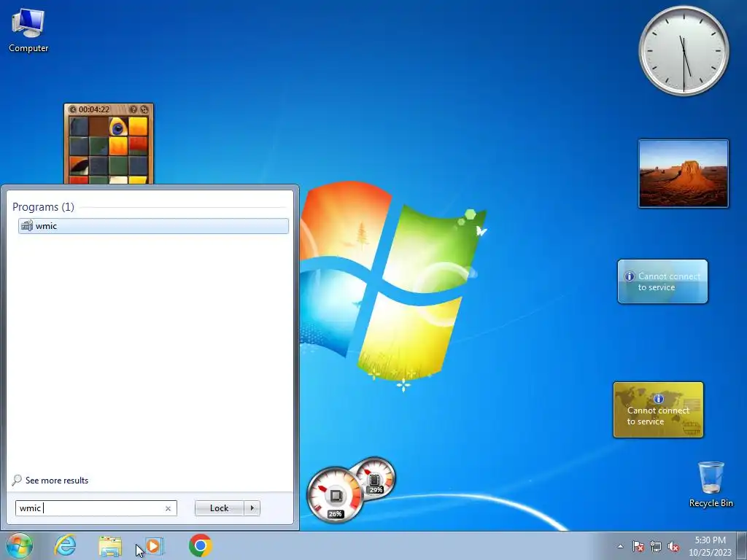
Task: Click the toucan eye puzzle tile
Action: (118, 127)
